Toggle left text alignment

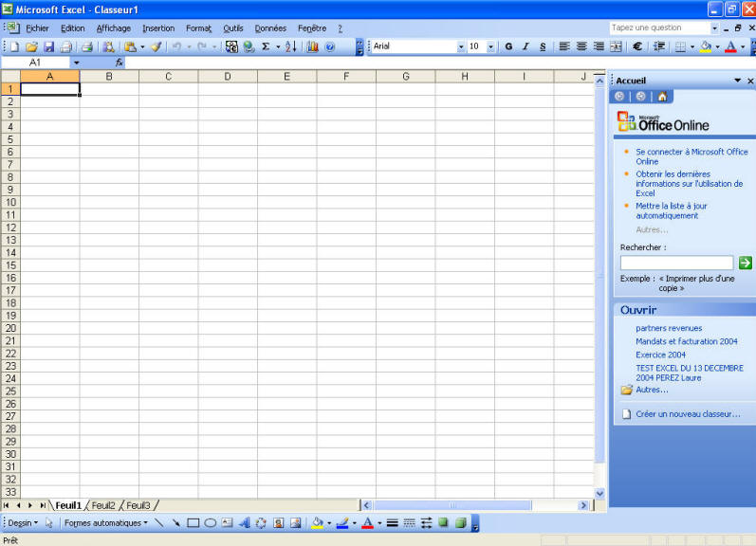click(564, 46)
